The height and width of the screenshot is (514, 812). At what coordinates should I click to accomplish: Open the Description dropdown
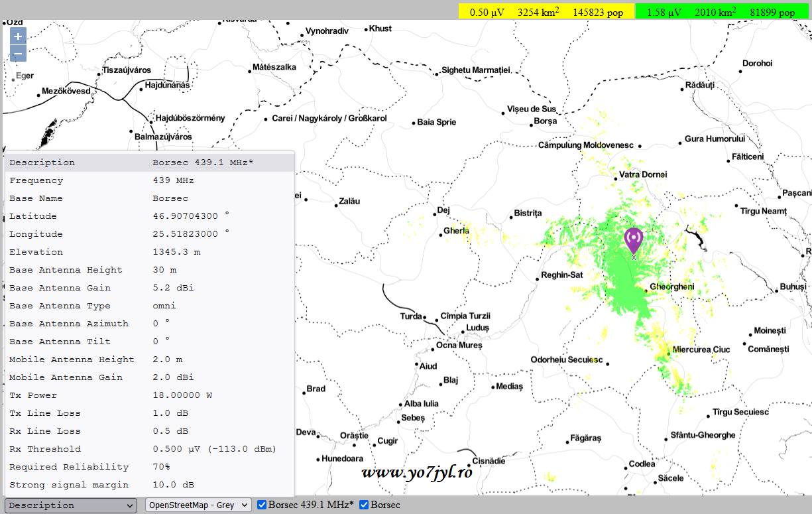point(71,505)
